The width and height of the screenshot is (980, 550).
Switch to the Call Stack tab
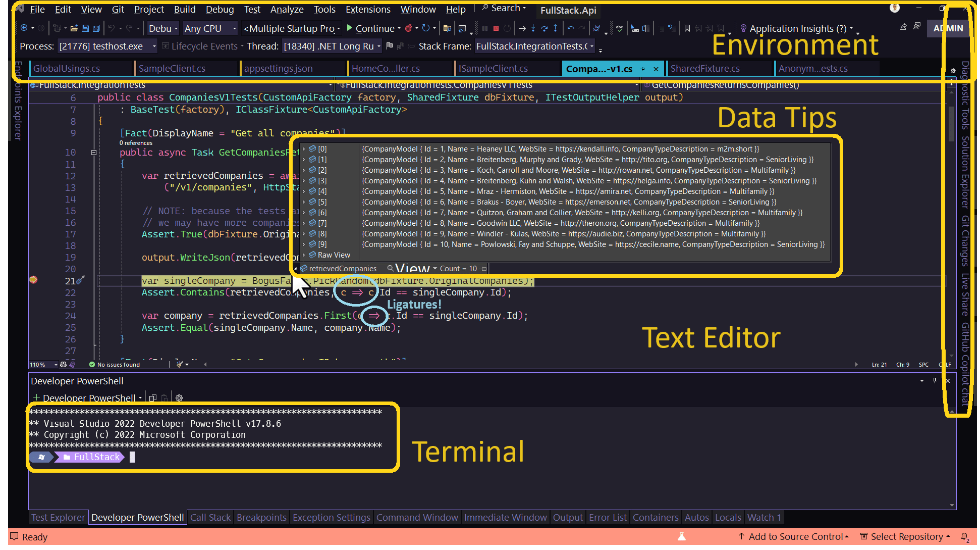pyautogui.click(x=210, y=518)
